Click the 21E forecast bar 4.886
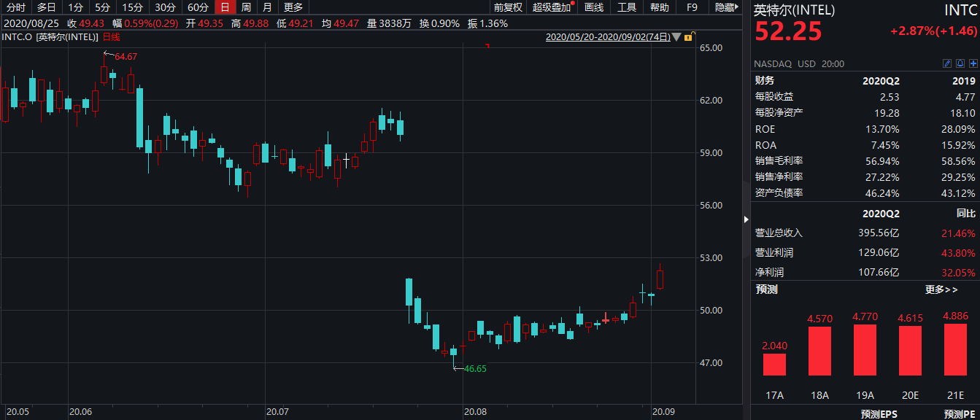 click(x=954, y=349)
